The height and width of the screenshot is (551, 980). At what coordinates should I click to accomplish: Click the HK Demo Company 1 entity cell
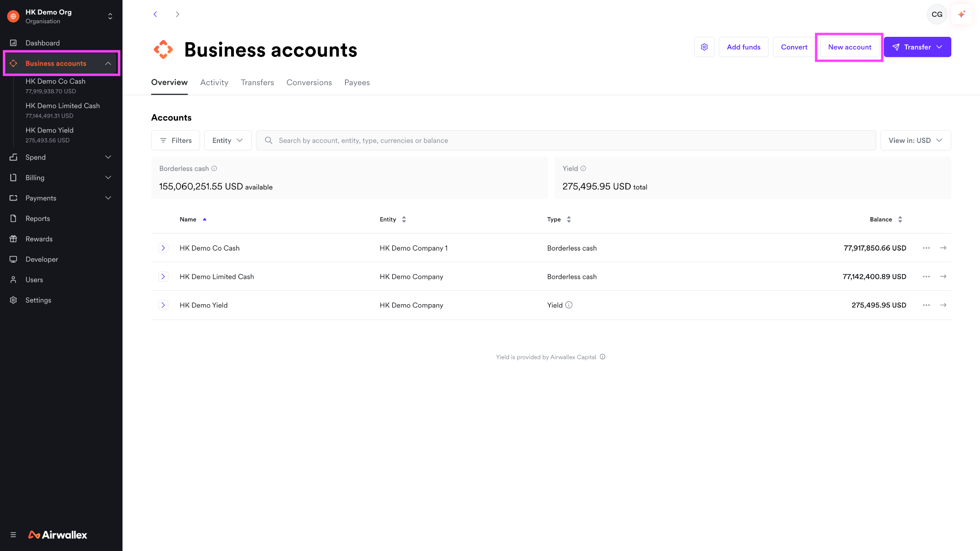(x=414, y=248)
